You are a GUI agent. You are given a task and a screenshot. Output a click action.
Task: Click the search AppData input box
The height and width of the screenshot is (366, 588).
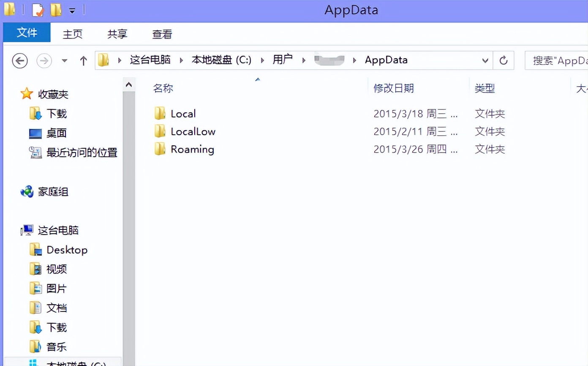556,61
